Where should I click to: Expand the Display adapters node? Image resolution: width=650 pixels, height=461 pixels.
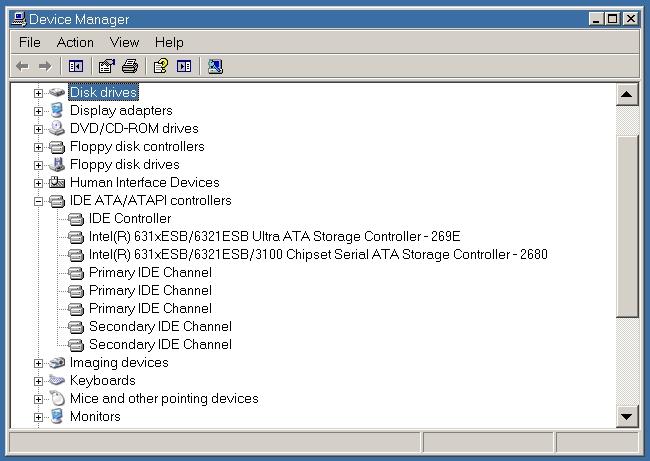38,111
